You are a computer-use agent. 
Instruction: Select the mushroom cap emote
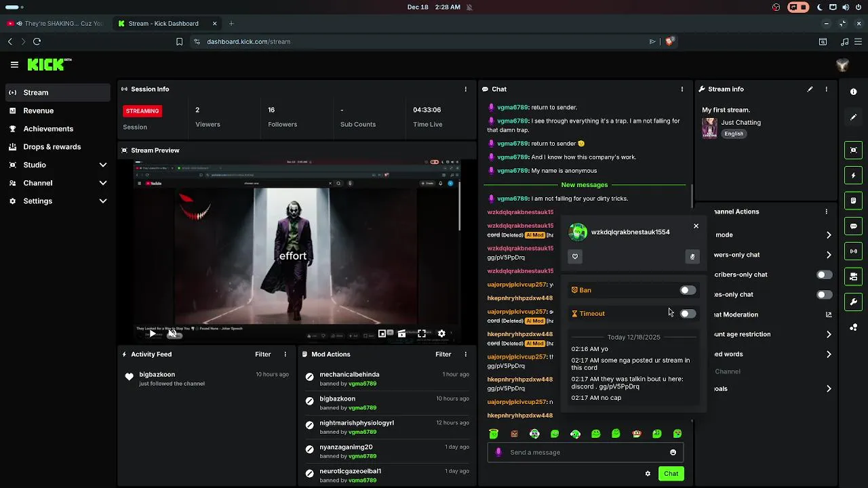636,434
